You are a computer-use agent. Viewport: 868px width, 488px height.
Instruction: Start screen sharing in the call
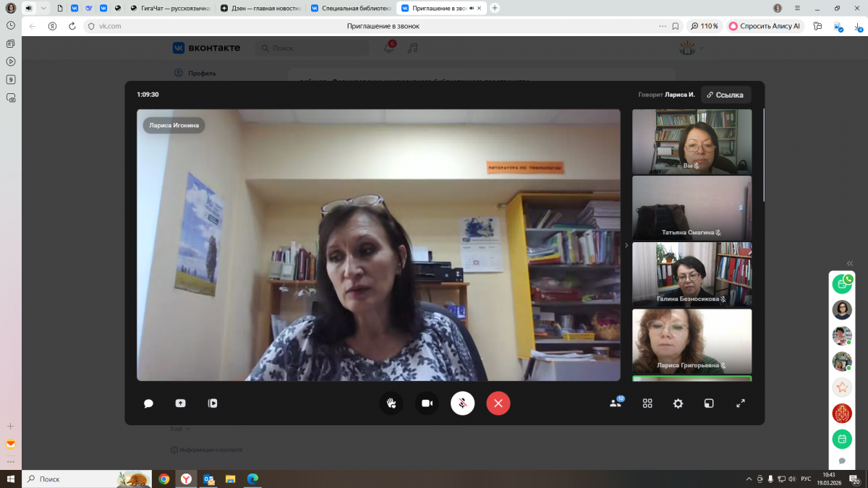coord(180,403)
